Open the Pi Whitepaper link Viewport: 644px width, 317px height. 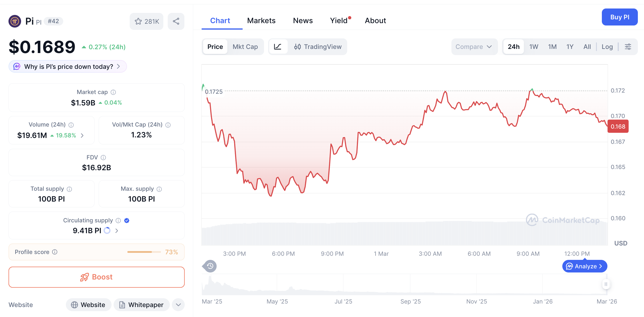tap(141, 305)
